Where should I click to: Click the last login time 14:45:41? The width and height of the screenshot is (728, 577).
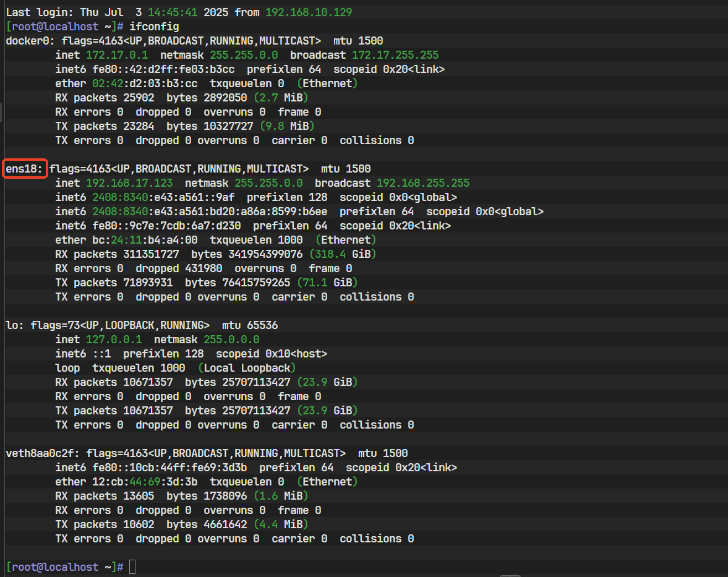(173, 12)
